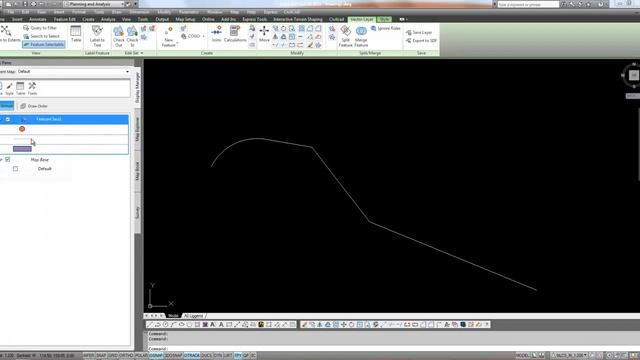Toggle INFER constraints in status bar
Screen dimensions: 640x360
point(89,356)
